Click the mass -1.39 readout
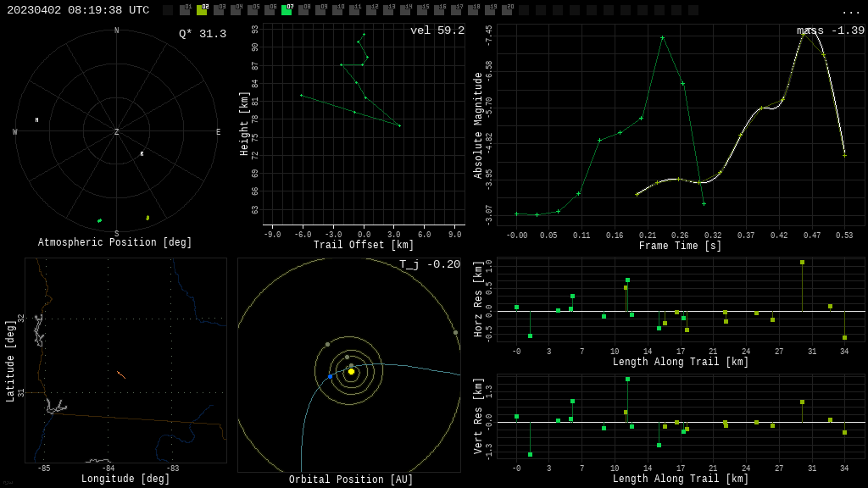 (x=830, y=31)
